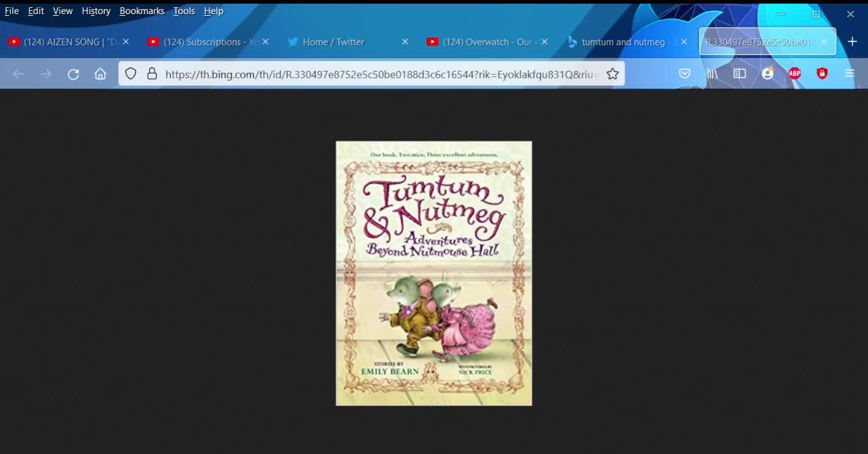Minimize the Firefox window
The image size is (868, 454).
[781, 13]
